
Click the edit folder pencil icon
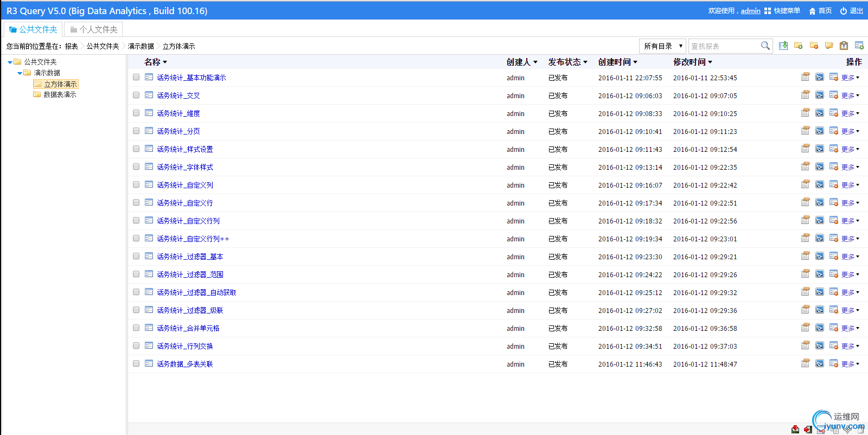pyautogui.click(x=829, y=46)
